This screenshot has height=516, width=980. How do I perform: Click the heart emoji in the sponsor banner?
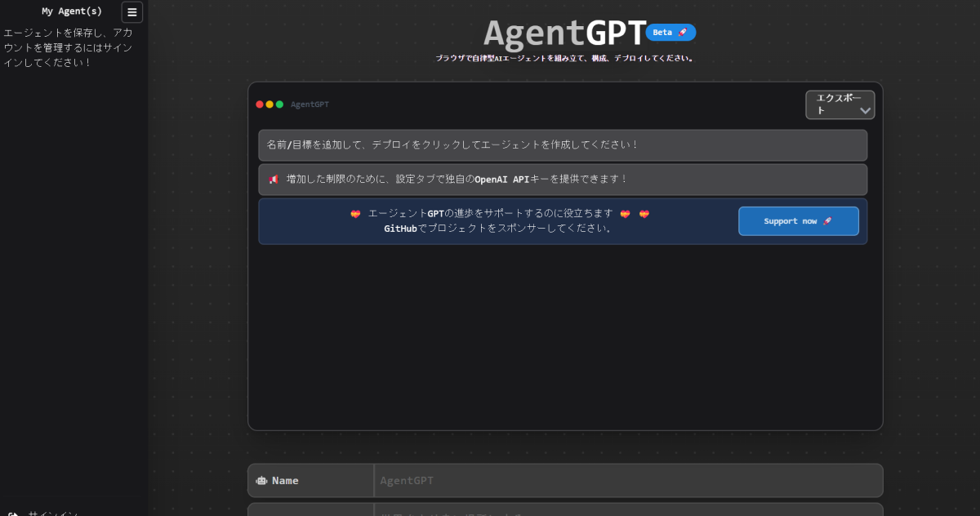(355, 213)
